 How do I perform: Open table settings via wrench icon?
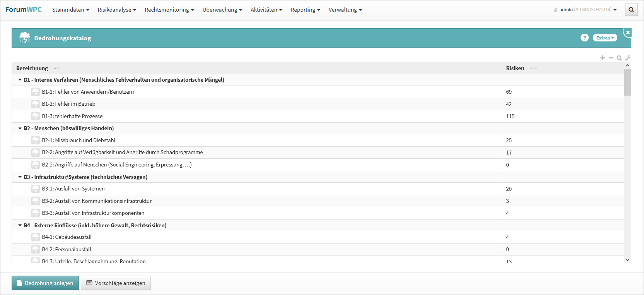628,58
